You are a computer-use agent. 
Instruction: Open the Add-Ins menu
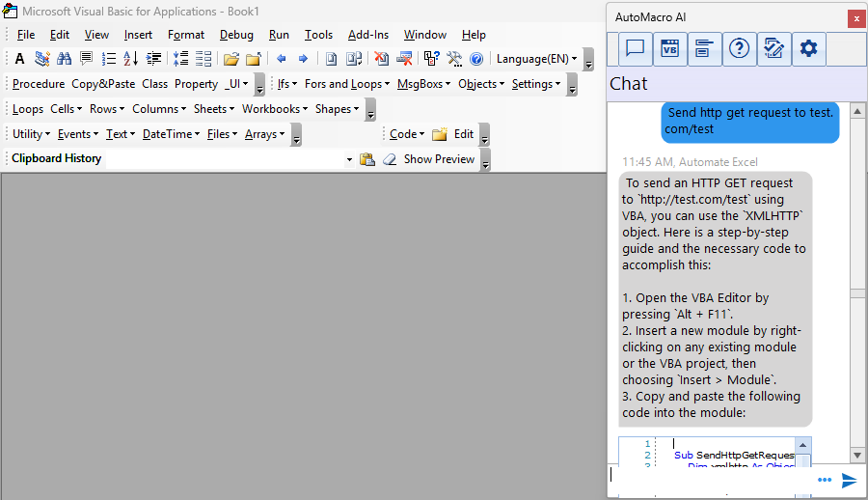[367, 35]
